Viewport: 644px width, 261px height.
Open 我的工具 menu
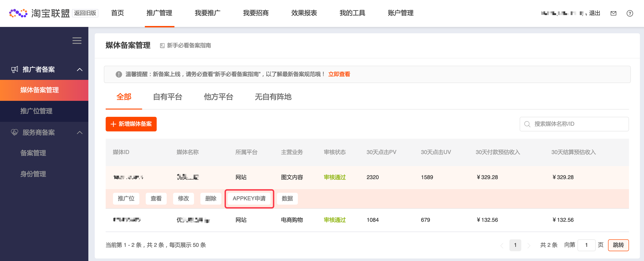point(352,13)
